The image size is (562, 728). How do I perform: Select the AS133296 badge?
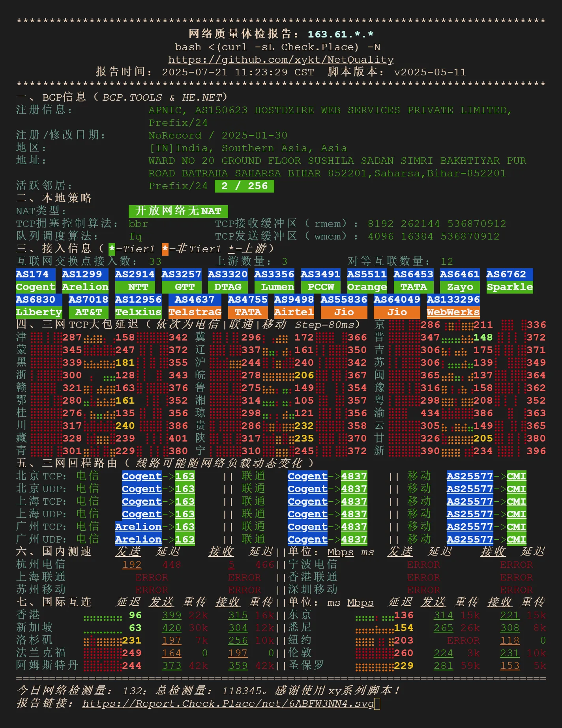pos(453,299)
